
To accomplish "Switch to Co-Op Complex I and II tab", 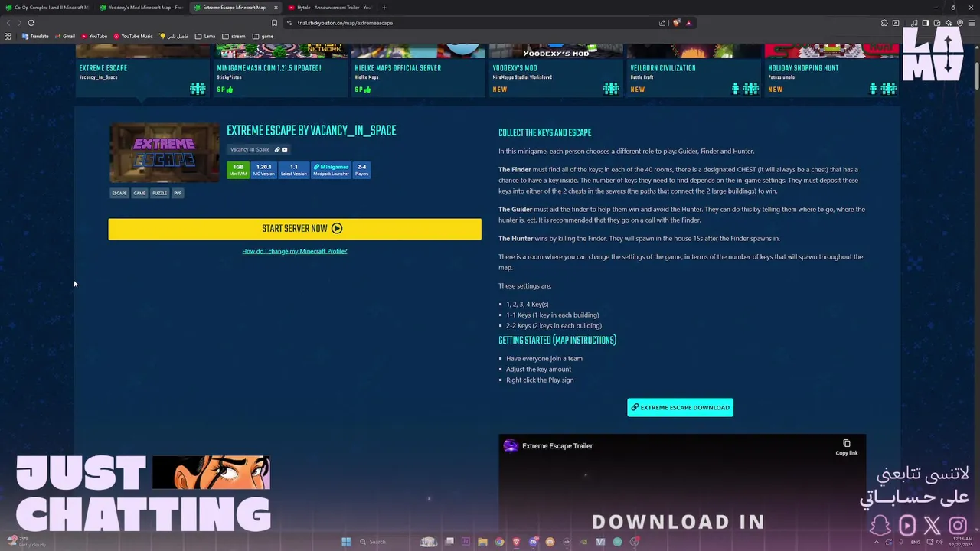I will coord(47,8).
